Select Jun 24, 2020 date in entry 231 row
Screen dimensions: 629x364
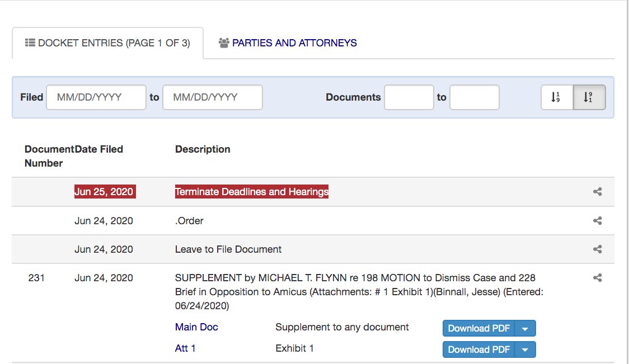[104, 278]
